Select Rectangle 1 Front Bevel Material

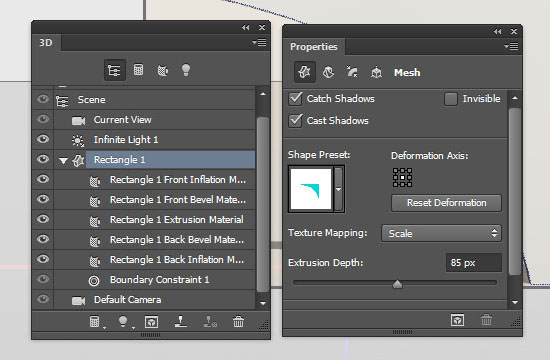(155, 200)
